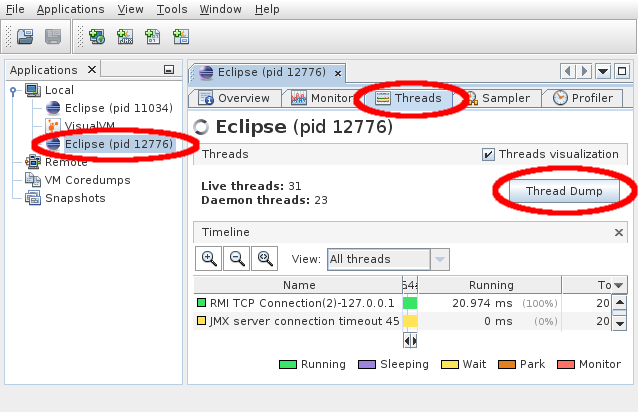Click Add JMX Connection toolbar icon
This screenshot has width=638, height=412.
click(x=125, y=37)
